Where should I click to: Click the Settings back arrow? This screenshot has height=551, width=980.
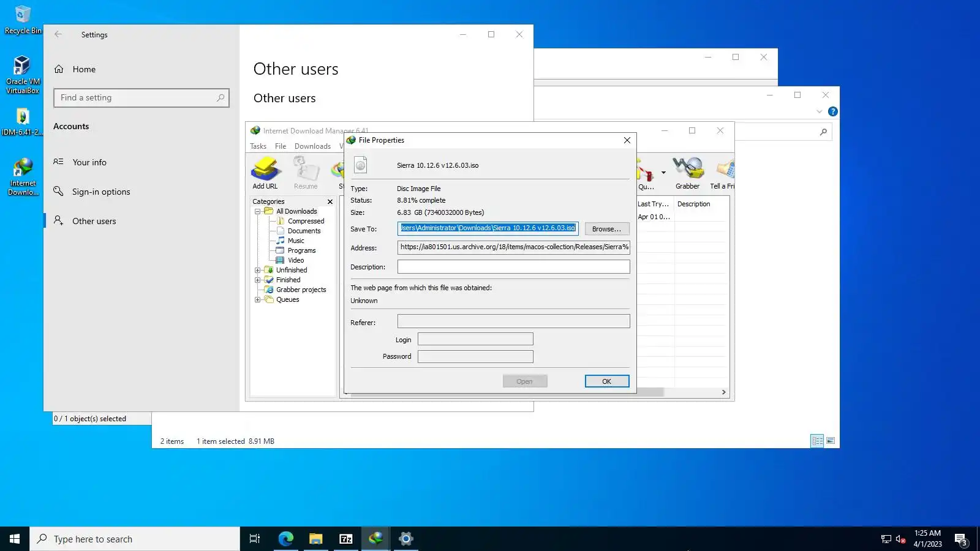[x=58, y=34]
